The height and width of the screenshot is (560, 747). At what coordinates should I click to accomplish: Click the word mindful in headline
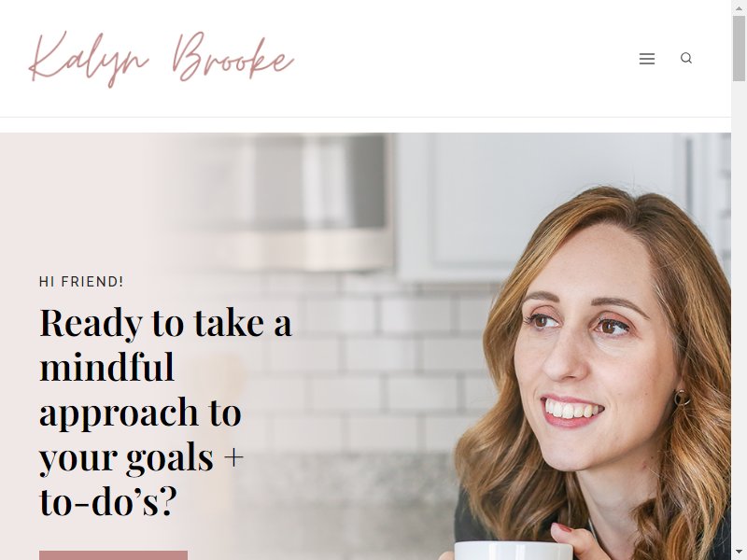pyautogui.click(x=107, y=368)
